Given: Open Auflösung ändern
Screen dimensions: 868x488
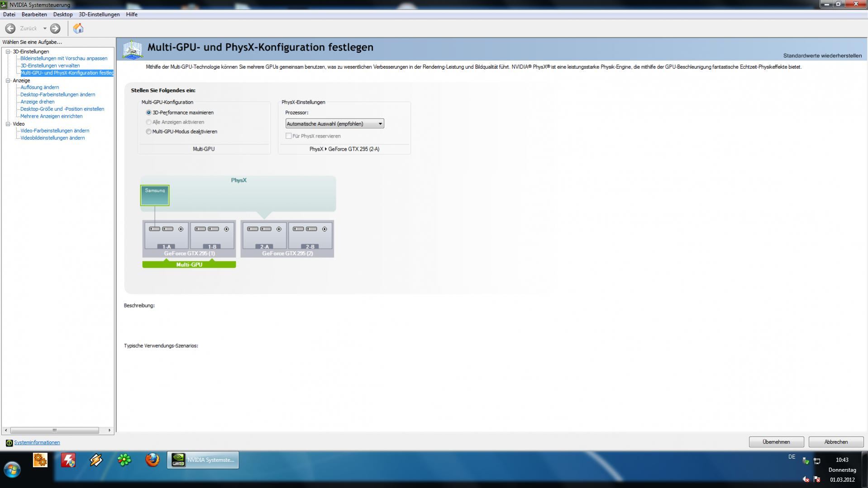Looking at the screenshot, I should pos(39,87).
